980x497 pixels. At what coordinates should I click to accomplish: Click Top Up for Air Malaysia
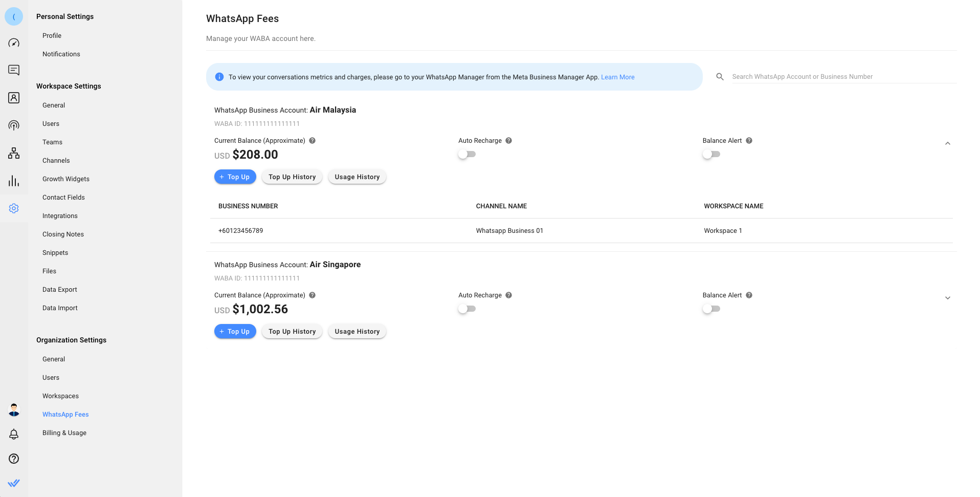235,177
